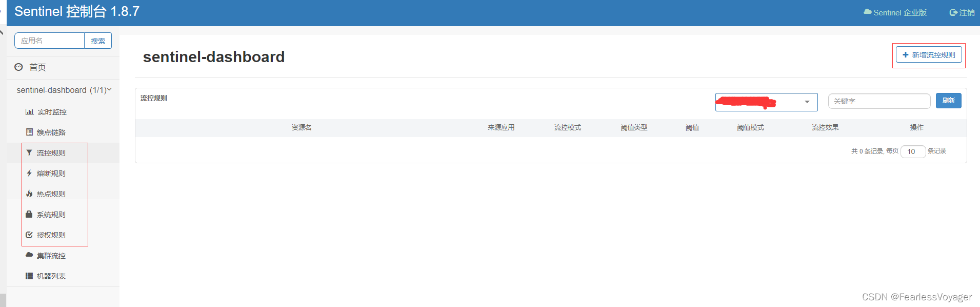The width and height of the screenshot is (980, 307).
Task: Click the 操作 column header
Action: (x=917, y=127)
